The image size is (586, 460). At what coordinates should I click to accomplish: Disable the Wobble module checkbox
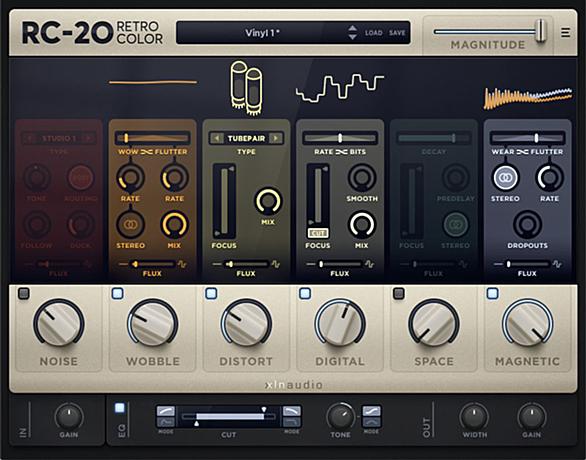117,293
